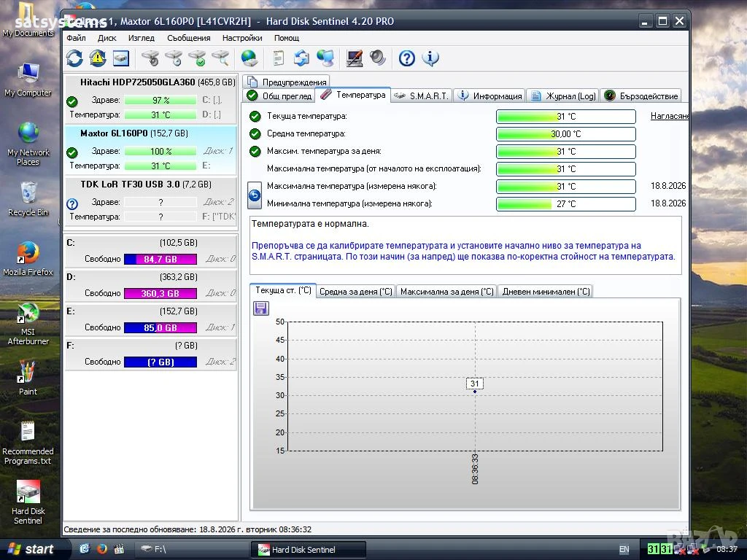Click the EN language indicator in taskbar
Image resolution: width=747 pixels, height=560 pixels.
pyautogui.click(x=624, y=549)
